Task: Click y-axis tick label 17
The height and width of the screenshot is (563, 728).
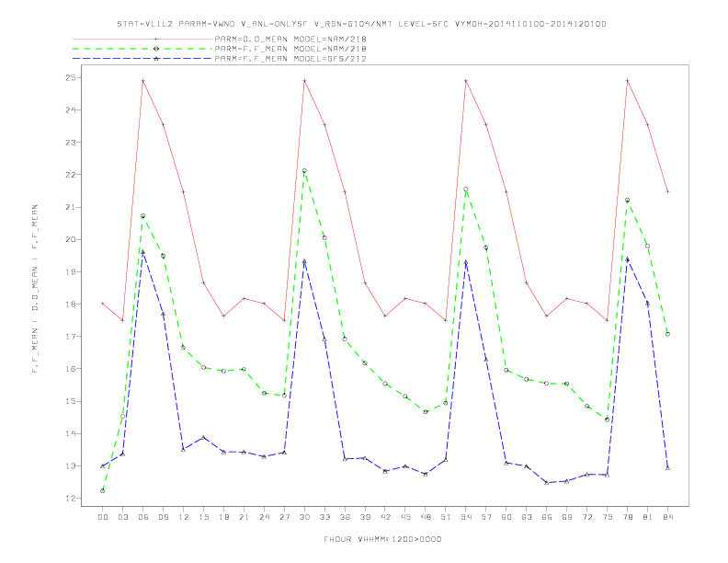Action: point(70,337)
